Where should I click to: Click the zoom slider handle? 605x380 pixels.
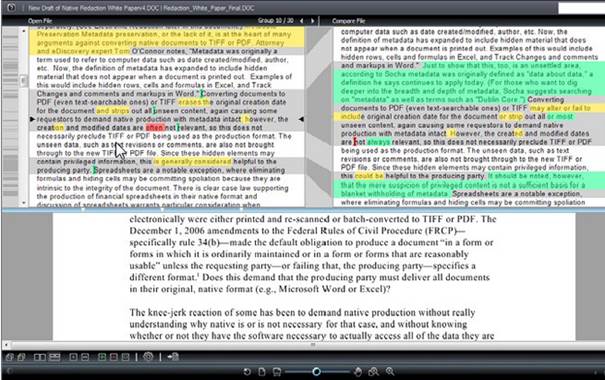coord(316,372)
